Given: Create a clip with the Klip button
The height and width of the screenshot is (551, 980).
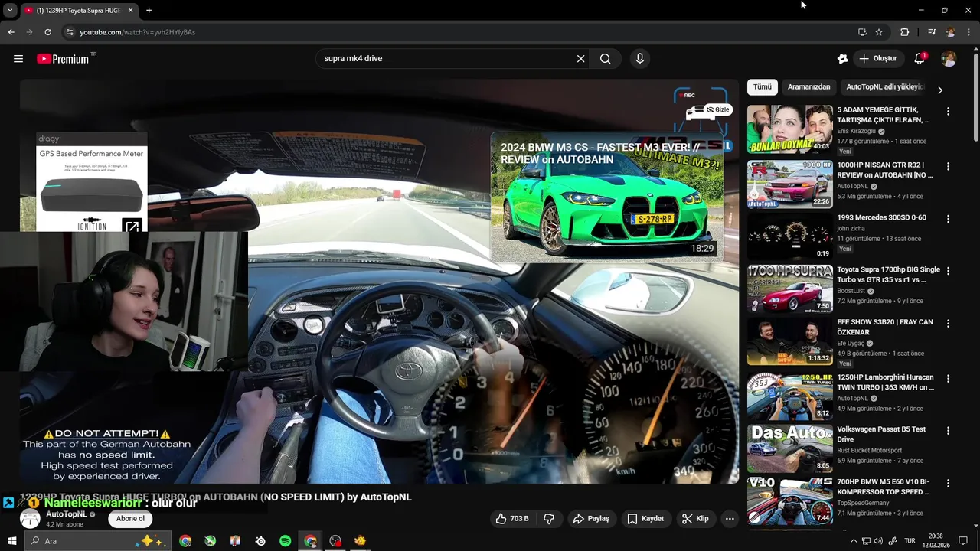Looking at the screenshot, I should [x=695, y=519].
